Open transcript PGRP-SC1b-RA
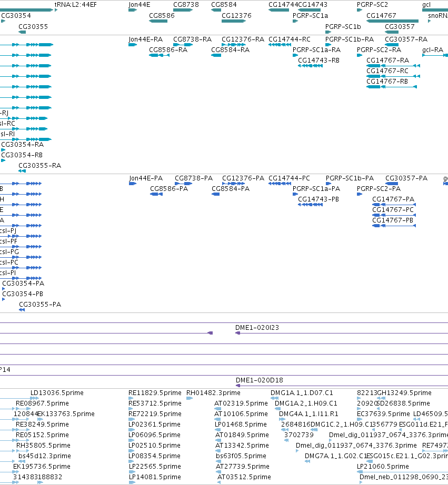The image size is (448, 485). (x=350, y=39)
